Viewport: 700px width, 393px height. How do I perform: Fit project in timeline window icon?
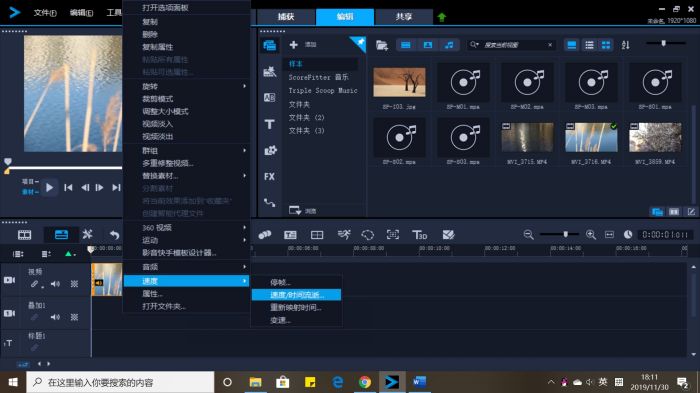click(x=609, y=235)
